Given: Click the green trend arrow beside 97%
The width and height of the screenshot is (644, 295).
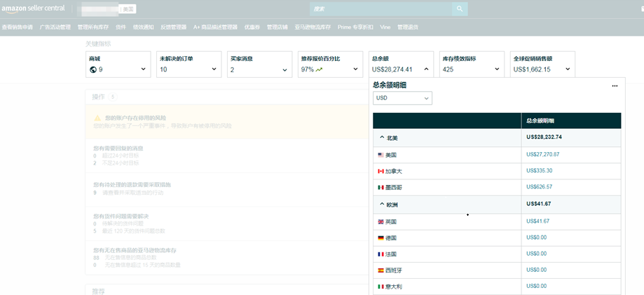Looking at the screenshot, I should (319, 69).
